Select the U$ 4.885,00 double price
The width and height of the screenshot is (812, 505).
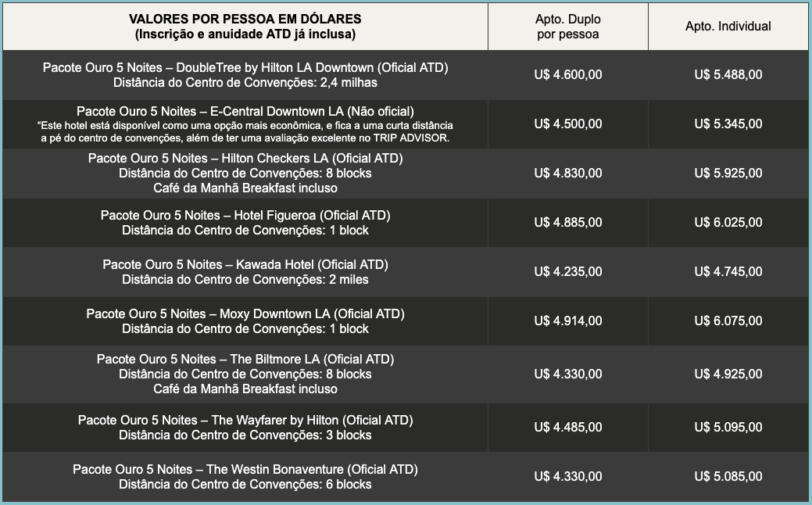coord(568,223)
